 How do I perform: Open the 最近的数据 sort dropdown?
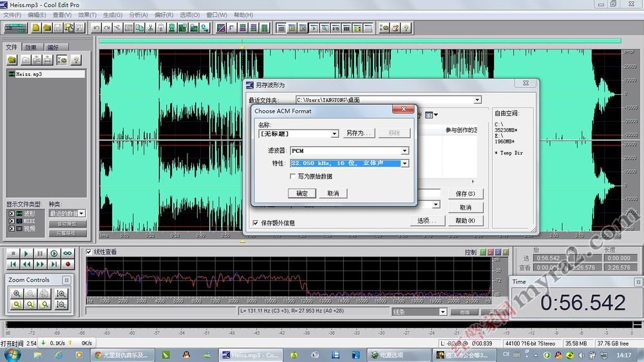tap(81, 213)
